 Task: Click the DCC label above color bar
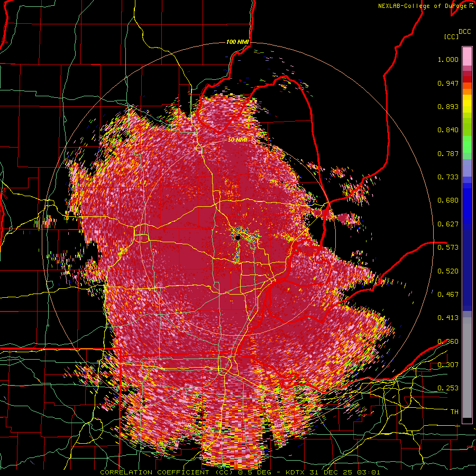pos(465,32)
